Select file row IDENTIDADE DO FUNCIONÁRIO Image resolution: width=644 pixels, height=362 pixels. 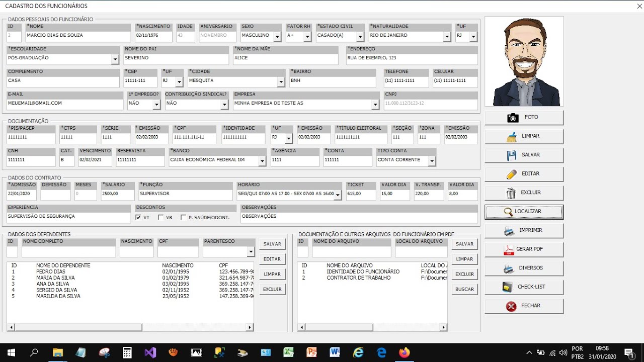(372, 271)
